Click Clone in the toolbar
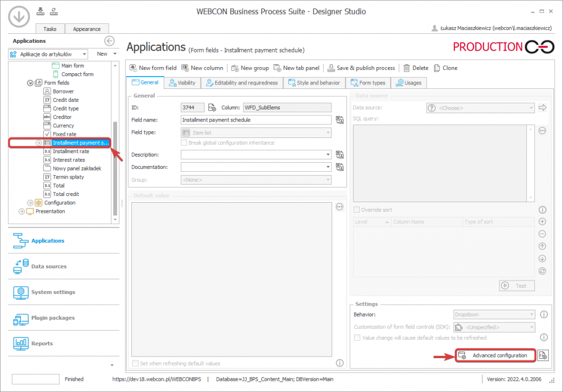Viewport: 563px width, 392px height. pyautogui.click(x=445, y=68)
